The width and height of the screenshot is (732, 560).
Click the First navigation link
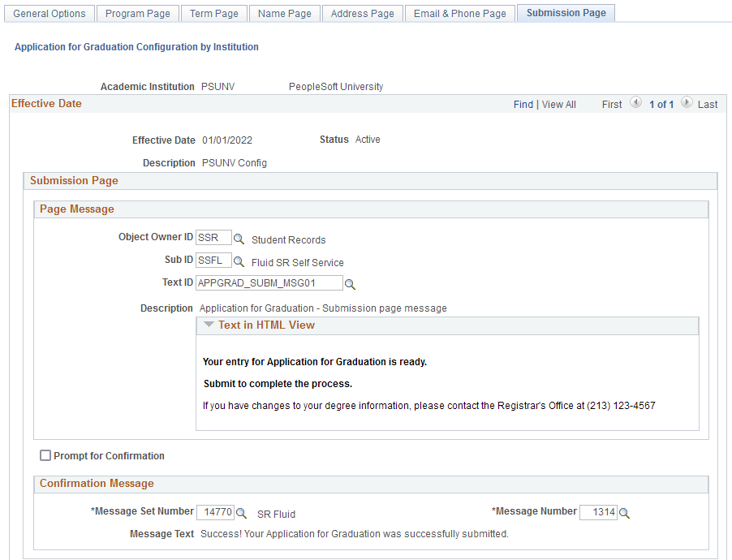(612, 105)
